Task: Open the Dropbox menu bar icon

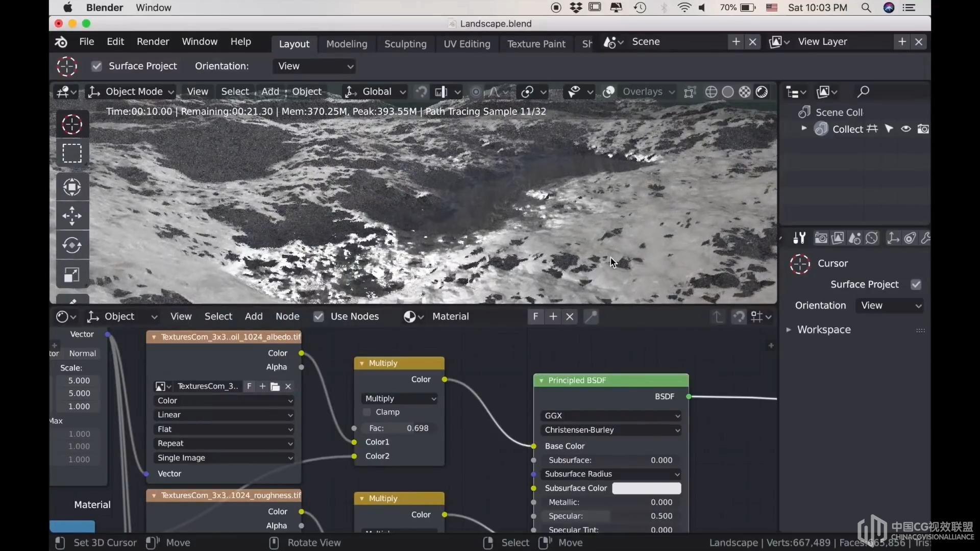Action: 576,8
